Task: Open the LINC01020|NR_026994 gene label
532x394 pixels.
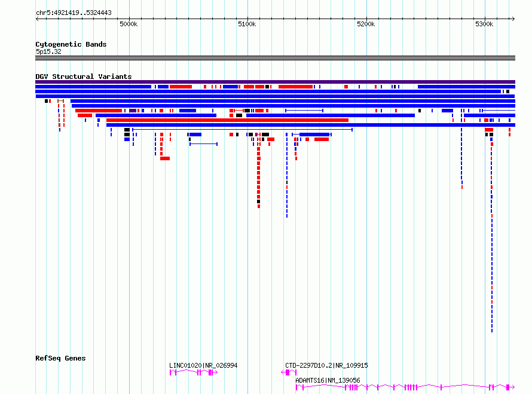Action: point(203,365)
